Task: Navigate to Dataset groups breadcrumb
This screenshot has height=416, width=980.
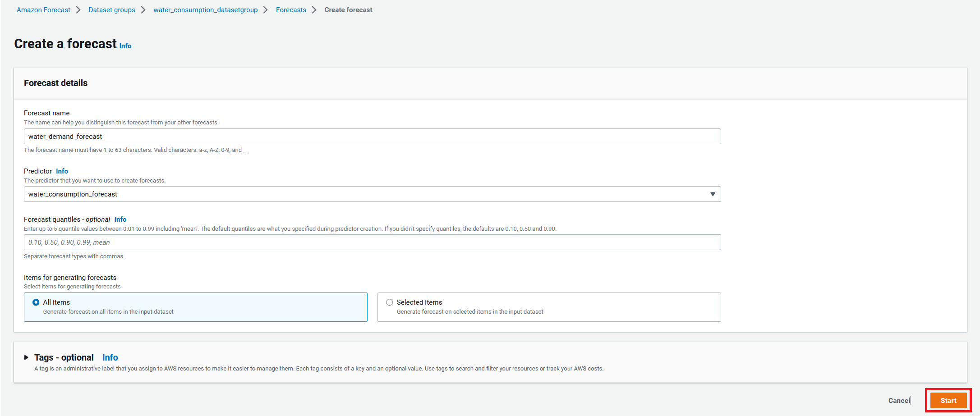Action: click(x=112, y=10)
